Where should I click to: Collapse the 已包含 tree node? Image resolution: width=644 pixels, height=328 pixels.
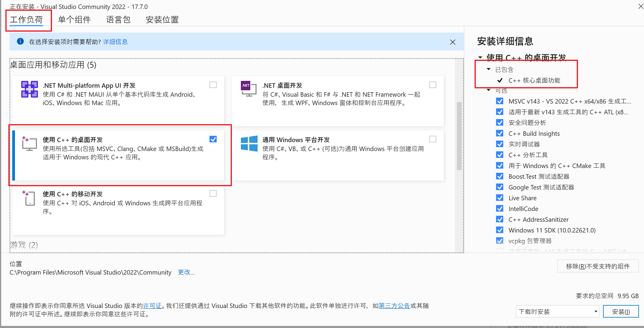pos(489,69)
